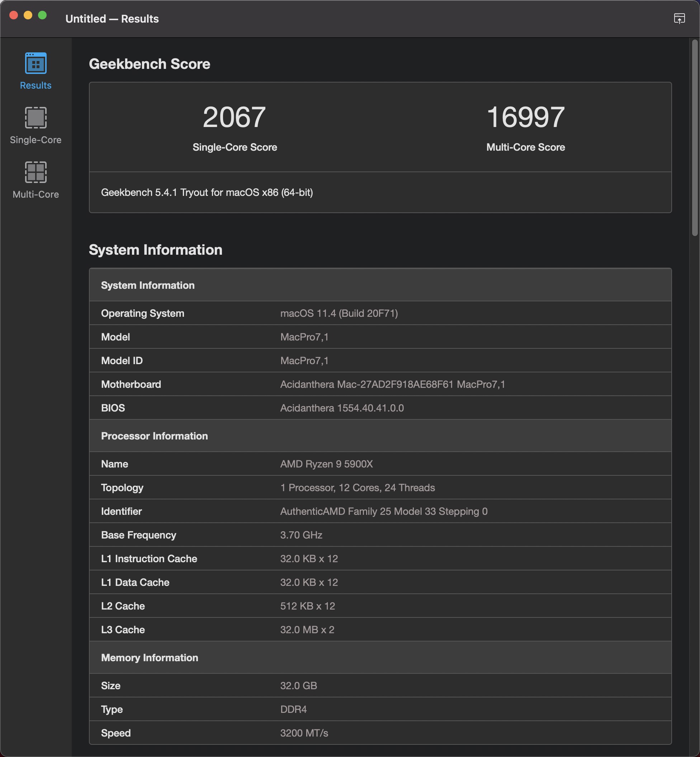Click the Geekbench 5.4.1 Tryout version text

coord(207,192)
